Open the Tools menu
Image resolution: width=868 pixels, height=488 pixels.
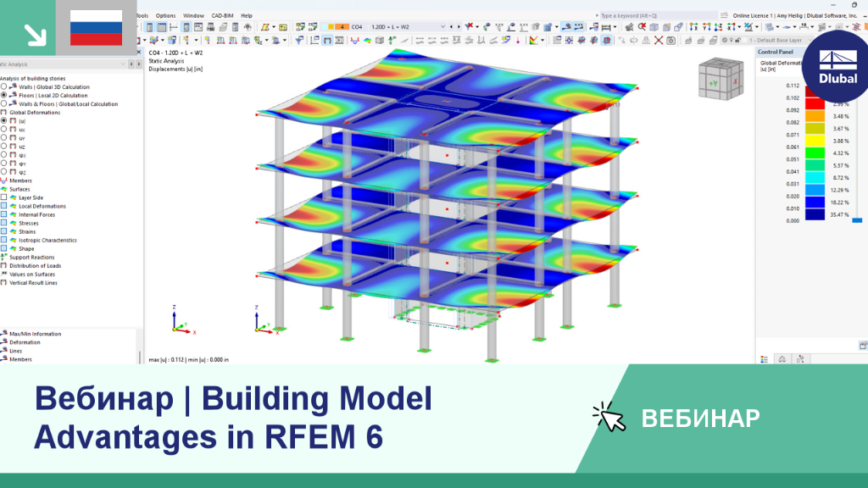click(x=142, y=15)
